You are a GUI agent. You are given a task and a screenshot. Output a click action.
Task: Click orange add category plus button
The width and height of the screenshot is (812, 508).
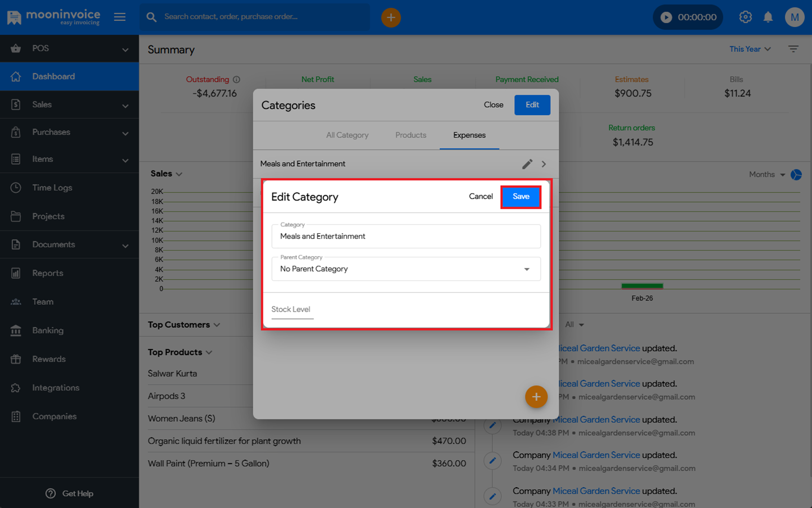(x=536, y=397)
